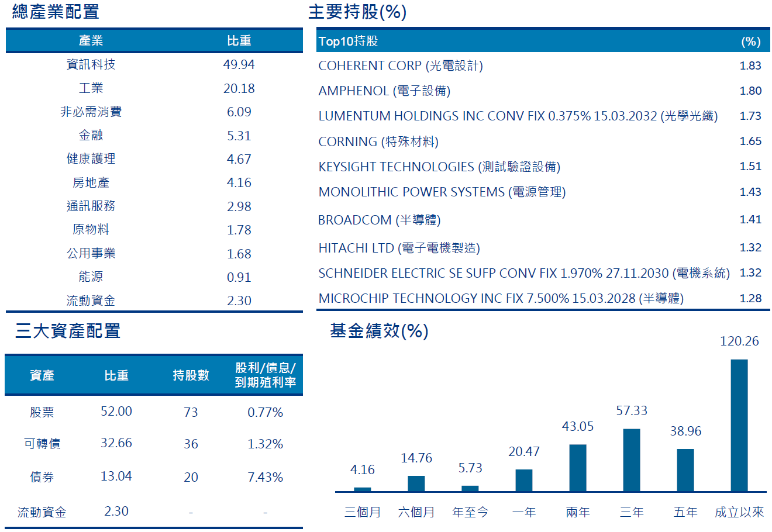Select the AMPHENOL holding entry
This screenshot has height=532, width=772.
384,91
